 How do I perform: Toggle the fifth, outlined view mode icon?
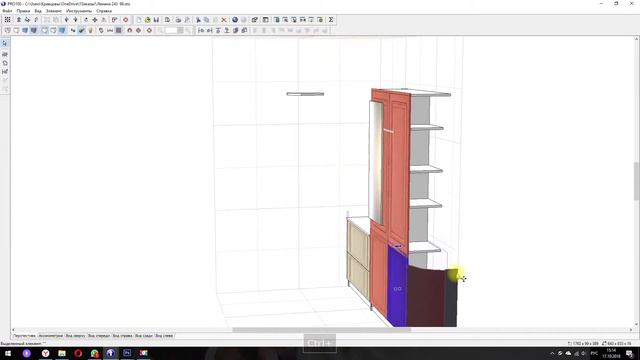44,30
